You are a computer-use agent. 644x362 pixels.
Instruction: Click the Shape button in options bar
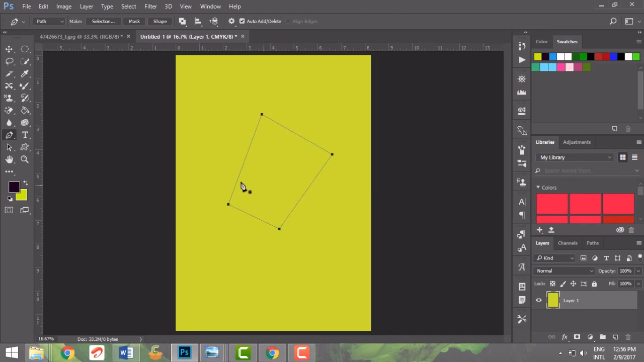pyautogui.click(x=159, y=21)
